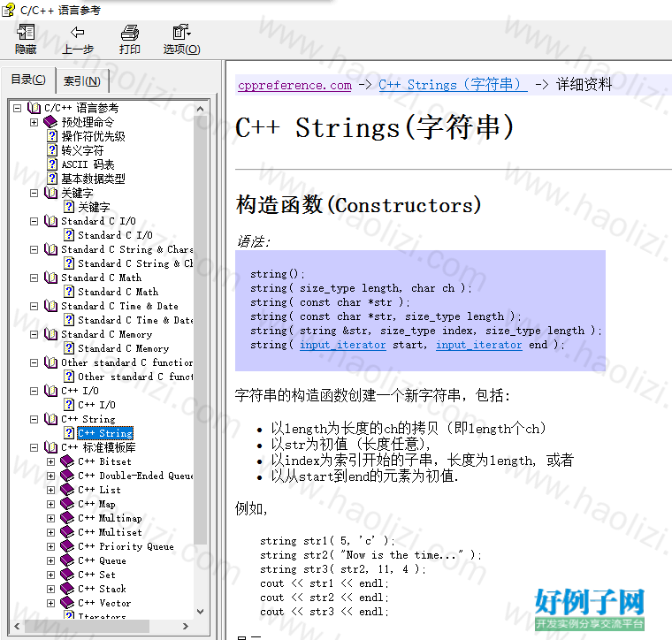Click the 构造函数(Constructors) heading

click(358, 205)
